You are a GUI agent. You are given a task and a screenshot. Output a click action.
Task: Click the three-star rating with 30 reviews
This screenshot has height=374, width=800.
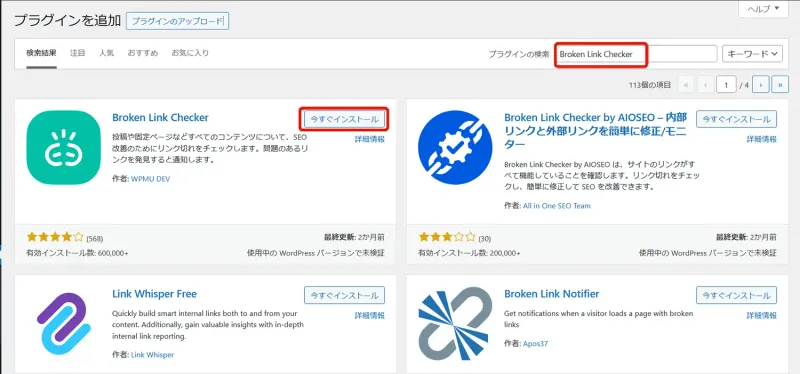pyautogui.click(x=448, y=237)
